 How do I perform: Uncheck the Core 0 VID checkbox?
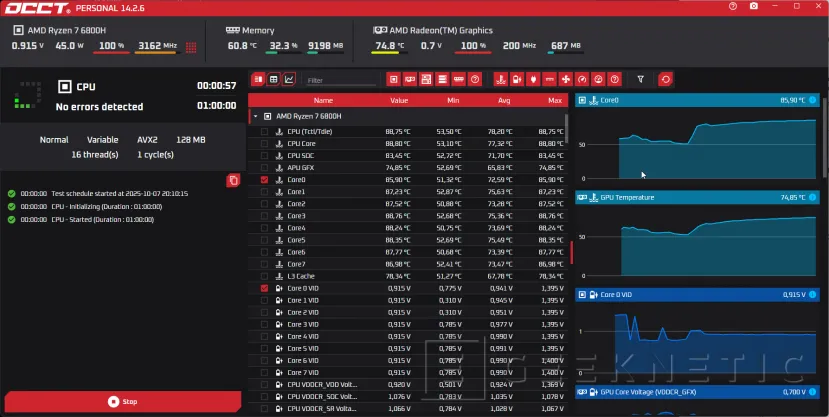point(264,288)
